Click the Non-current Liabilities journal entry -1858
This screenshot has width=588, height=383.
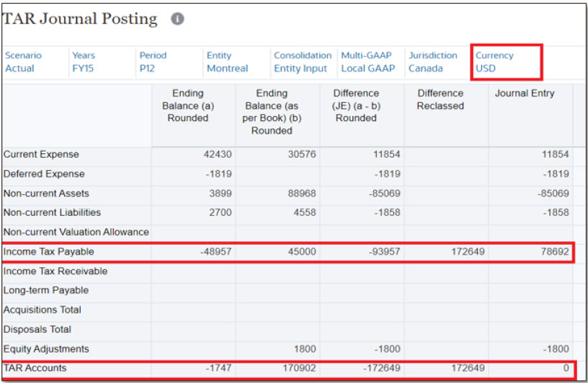tap(530, 212)
